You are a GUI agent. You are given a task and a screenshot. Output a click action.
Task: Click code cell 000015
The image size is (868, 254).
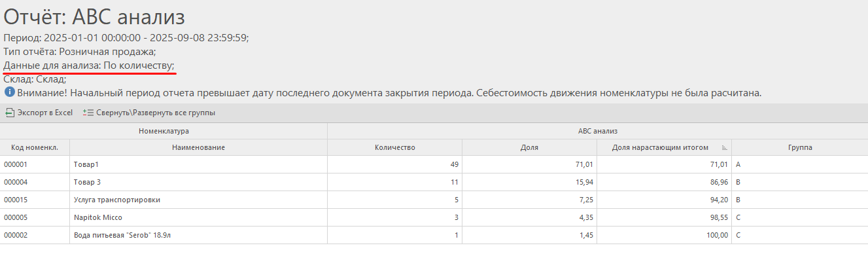[35, 200]
